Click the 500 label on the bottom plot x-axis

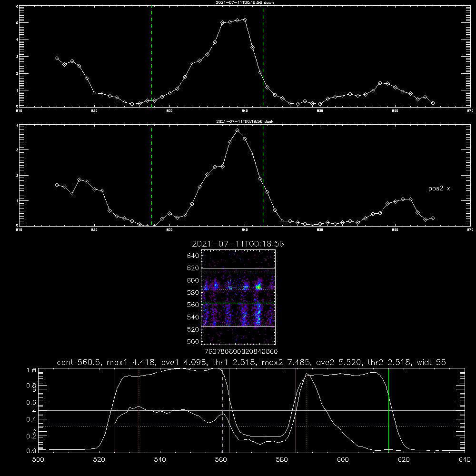[38, 460]
